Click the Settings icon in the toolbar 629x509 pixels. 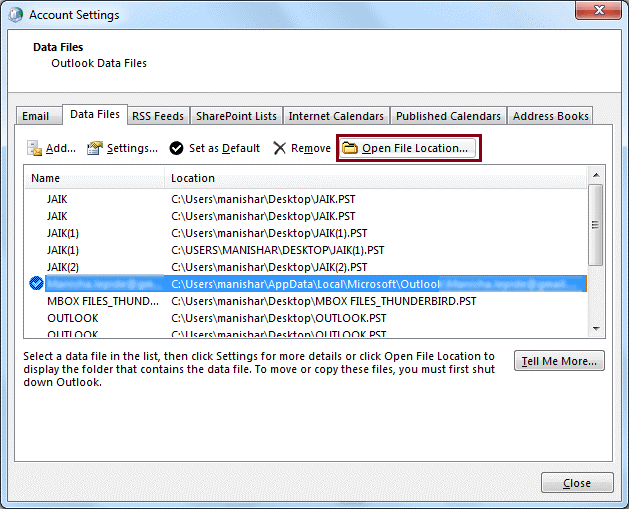click(x=95, y=148)
